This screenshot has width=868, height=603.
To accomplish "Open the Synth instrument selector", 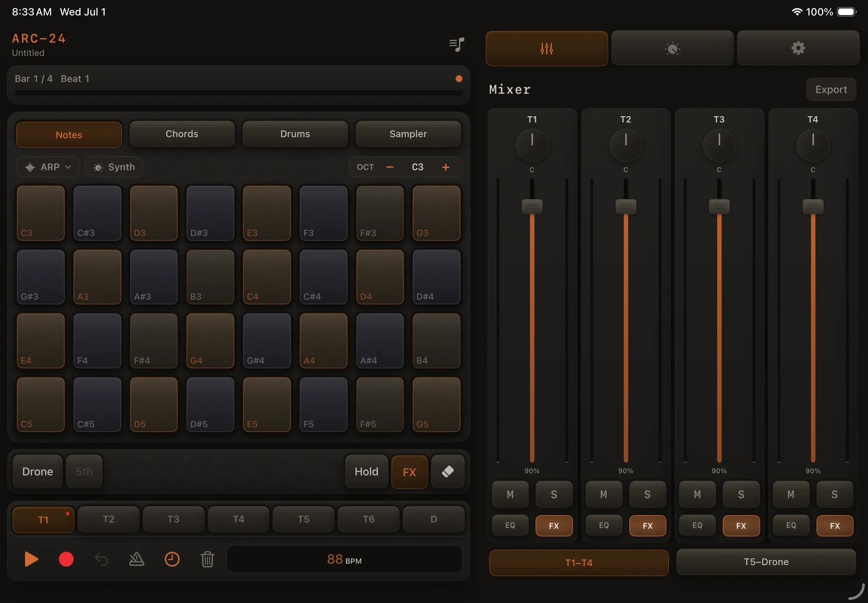I will (114, 167).
